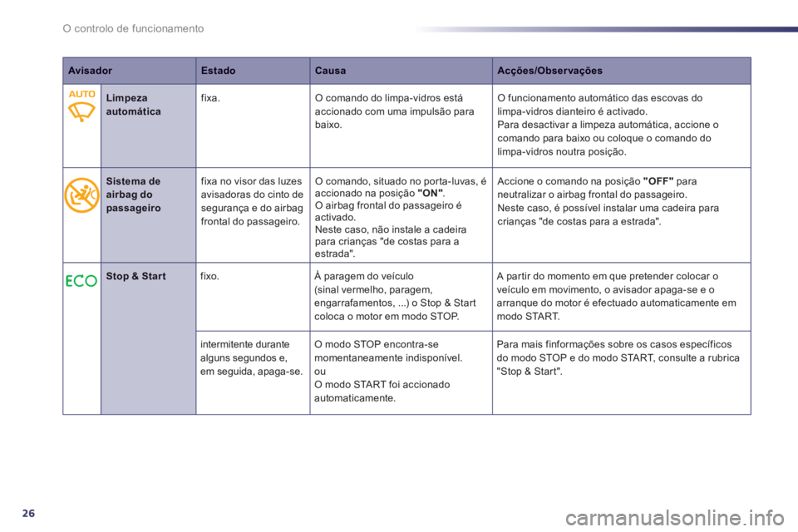
Task: Click the page title O controlo de funcionamento
Action: pos(133,29)
